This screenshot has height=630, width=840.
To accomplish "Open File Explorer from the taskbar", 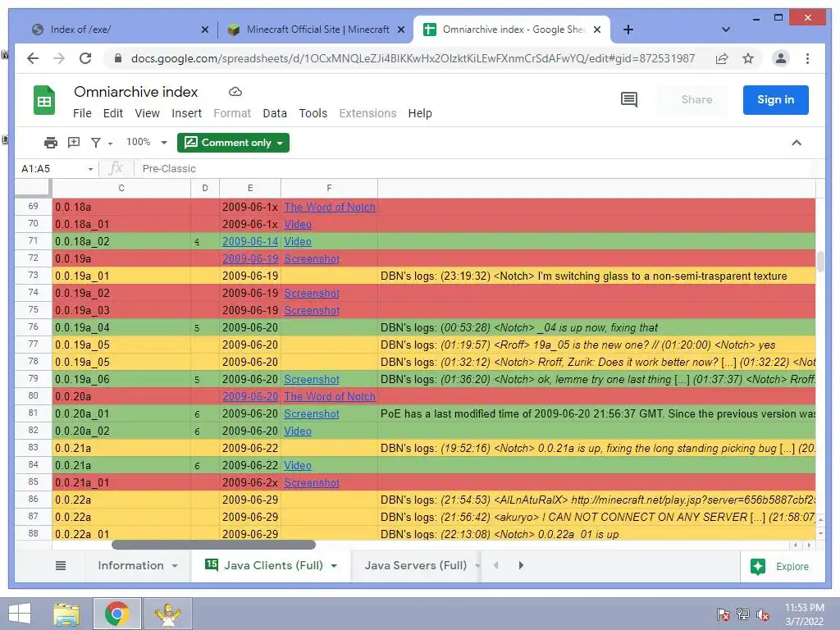I will [66, 614].
